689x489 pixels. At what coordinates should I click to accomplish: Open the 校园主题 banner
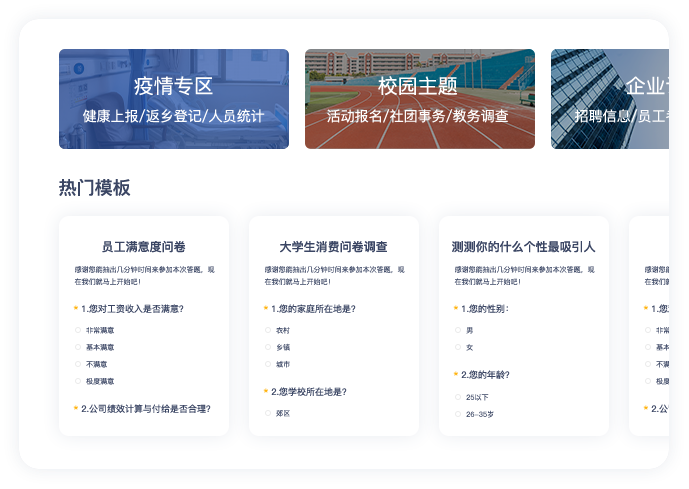click(419, 99)
